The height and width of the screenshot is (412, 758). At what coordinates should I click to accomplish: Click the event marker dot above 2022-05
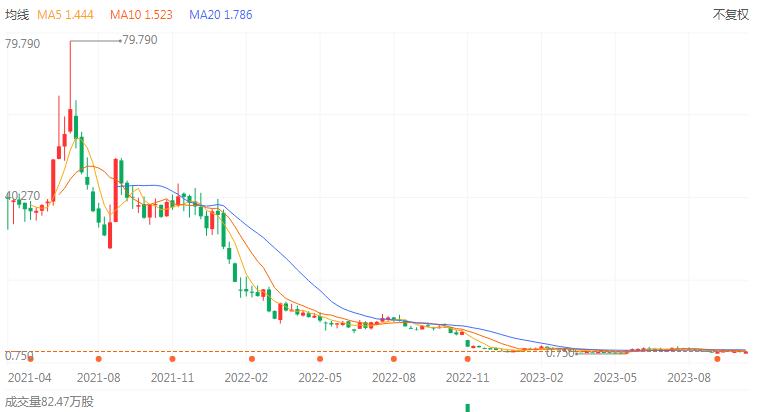[320, 358]
